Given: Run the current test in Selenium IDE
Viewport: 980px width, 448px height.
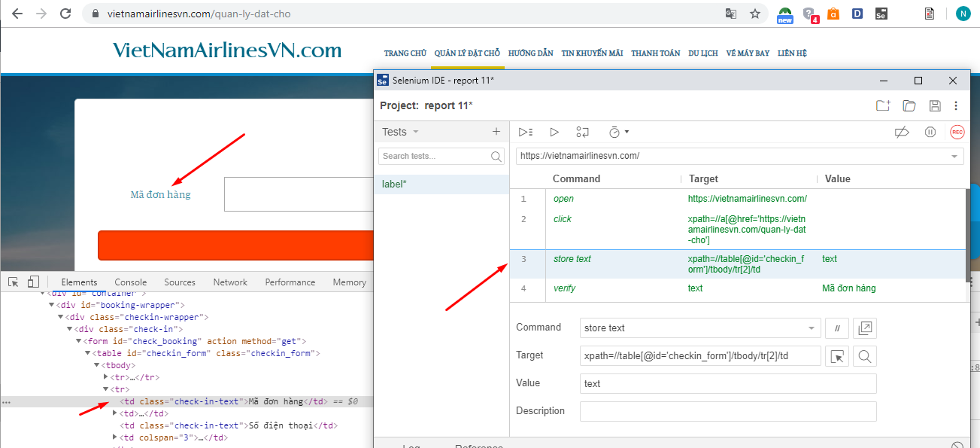Looking at the screenshot, I should coord(554,132).
